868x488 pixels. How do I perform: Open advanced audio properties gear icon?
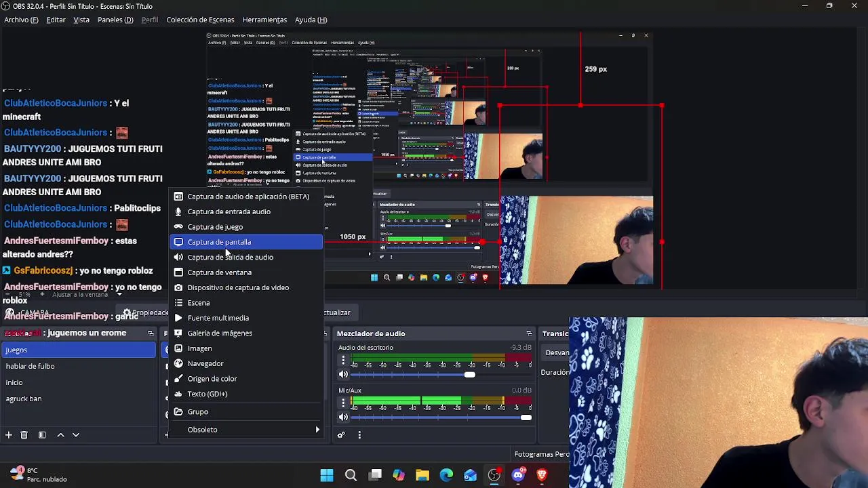[x=341, y=435]
